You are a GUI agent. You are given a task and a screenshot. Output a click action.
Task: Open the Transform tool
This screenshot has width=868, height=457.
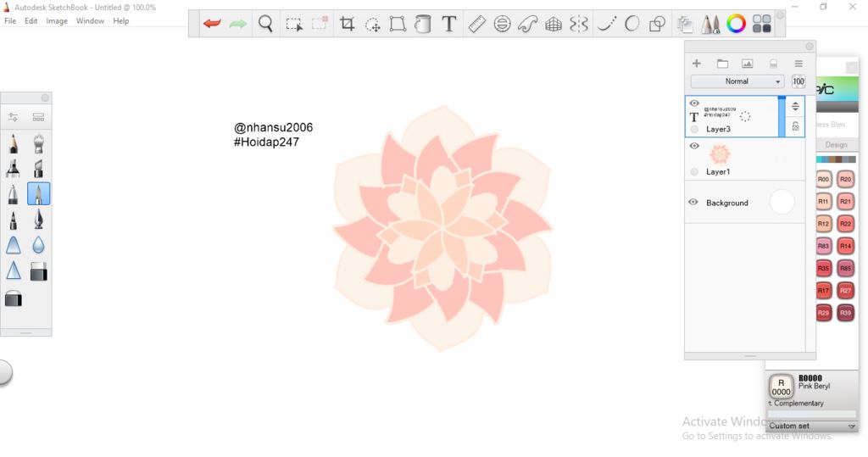[398, 24]
